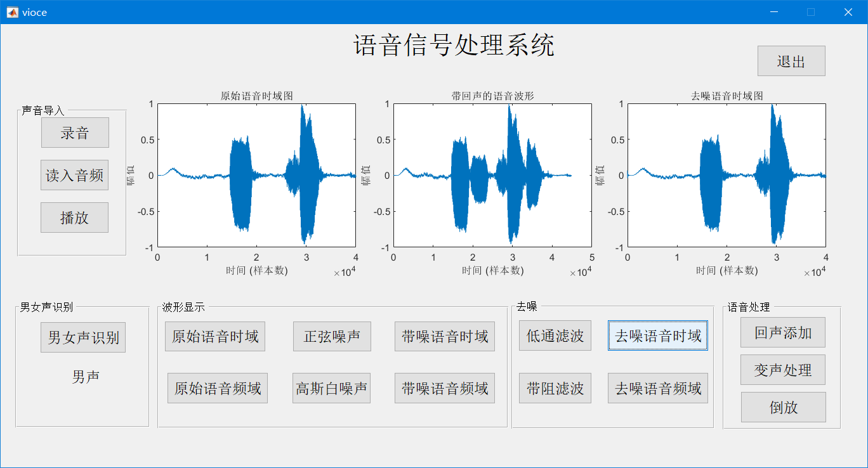Minimize the vioce window
This screenshot has width=868, height=468.
tap(773, 12)
